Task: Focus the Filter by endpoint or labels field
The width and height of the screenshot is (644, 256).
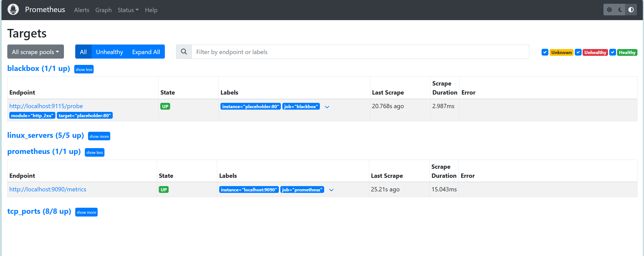Action: pyautogui.click(x=360, y=52)
